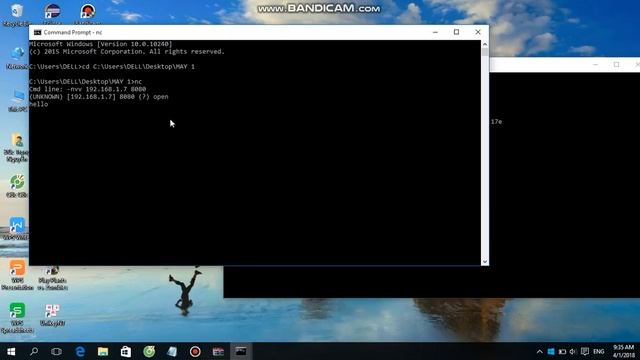Screen dimensions: 640x360
Task: Click the 'Microsoft Windows [Version 10.0.10240]' line
Action: point(101,44)
